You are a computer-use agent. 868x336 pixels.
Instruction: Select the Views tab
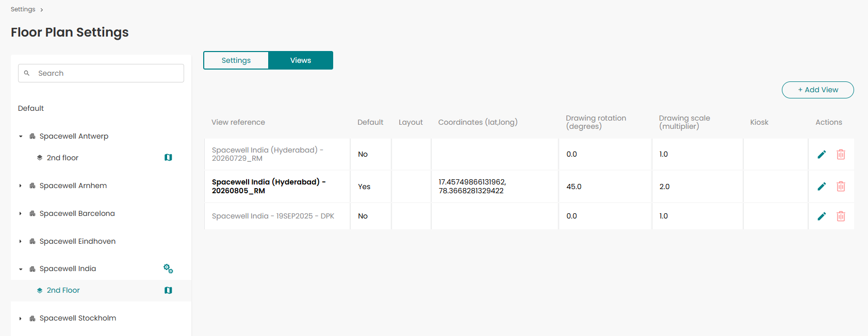[301, 60]
